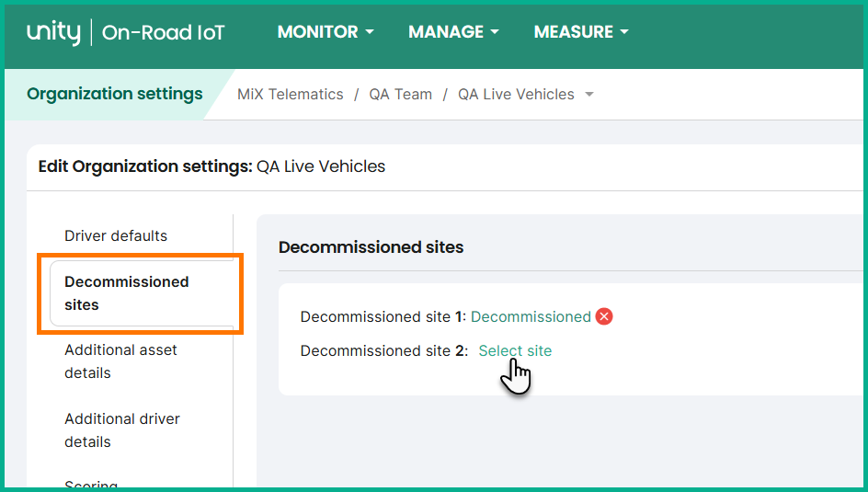Remove Decommissioned site 1 with red X
This screenshot has height=492, width=868.
tap(604, 316)
